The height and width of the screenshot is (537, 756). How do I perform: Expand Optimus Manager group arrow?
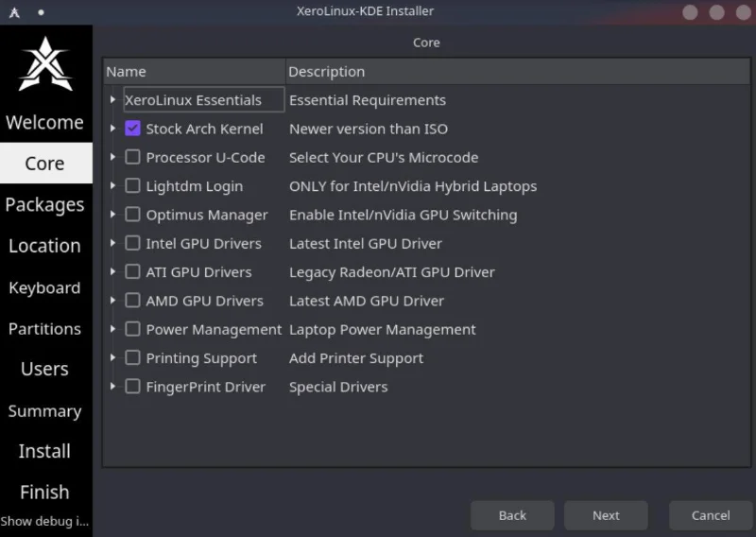click(112, 215)
